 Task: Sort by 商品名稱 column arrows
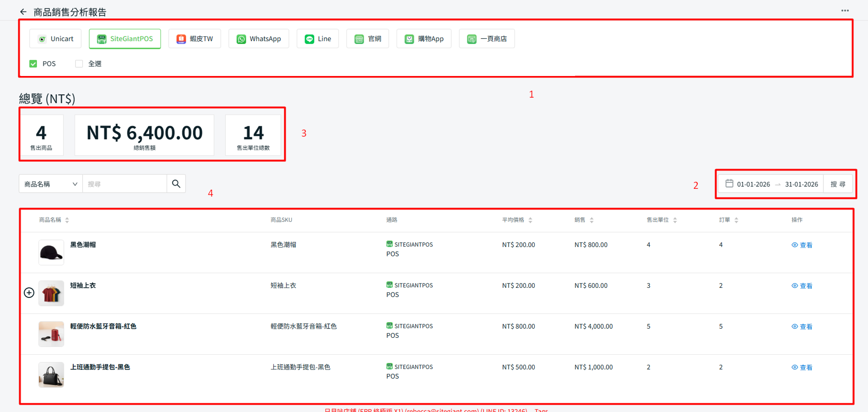(67, 220)
